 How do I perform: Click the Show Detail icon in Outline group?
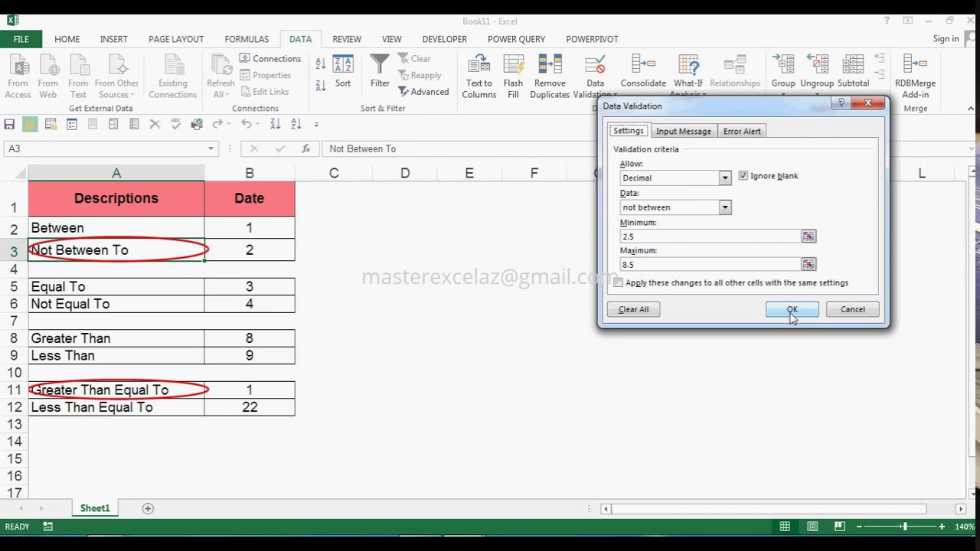click(x=879, y=58)
